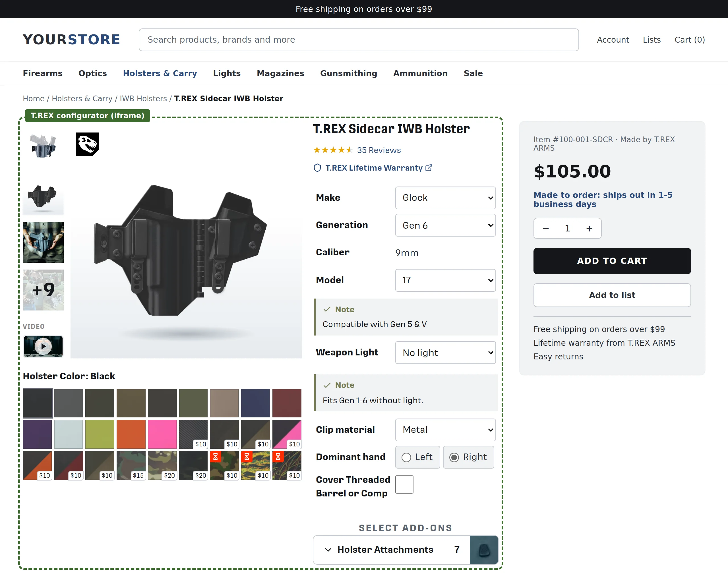
Task: Open the Clip material dropdown
Action: [445, 429]
